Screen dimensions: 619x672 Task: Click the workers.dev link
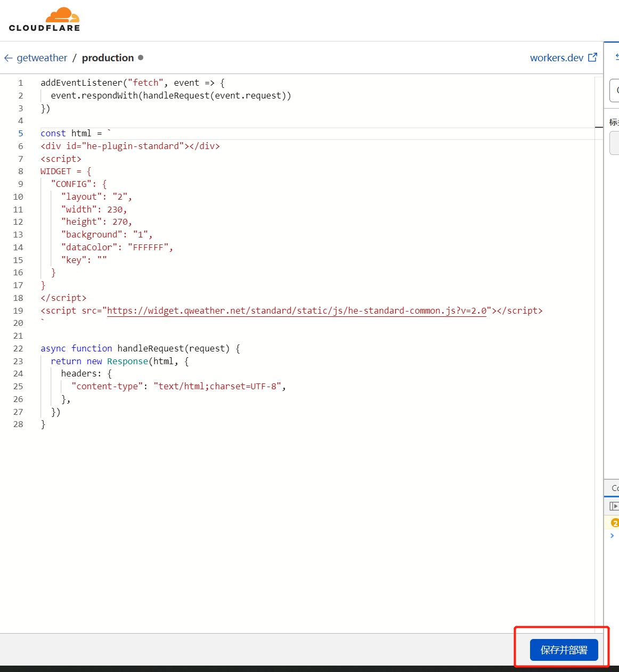click(x=556, y=58)
